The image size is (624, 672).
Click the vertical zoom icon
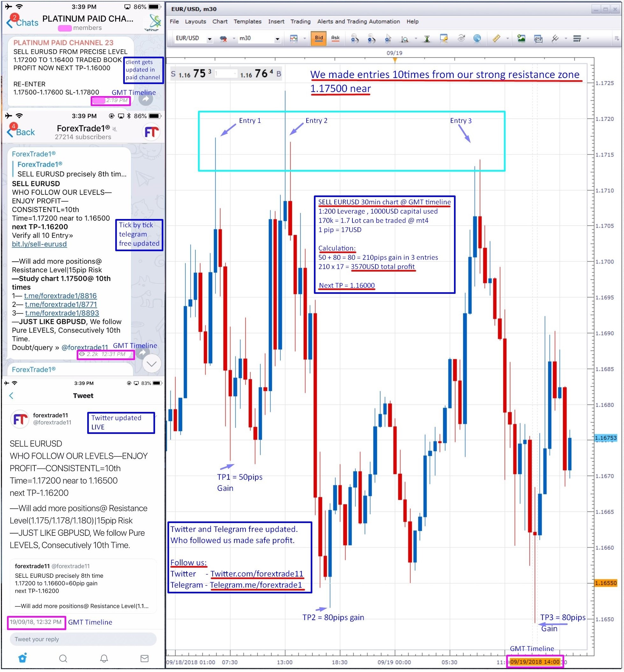pos(405,39)
